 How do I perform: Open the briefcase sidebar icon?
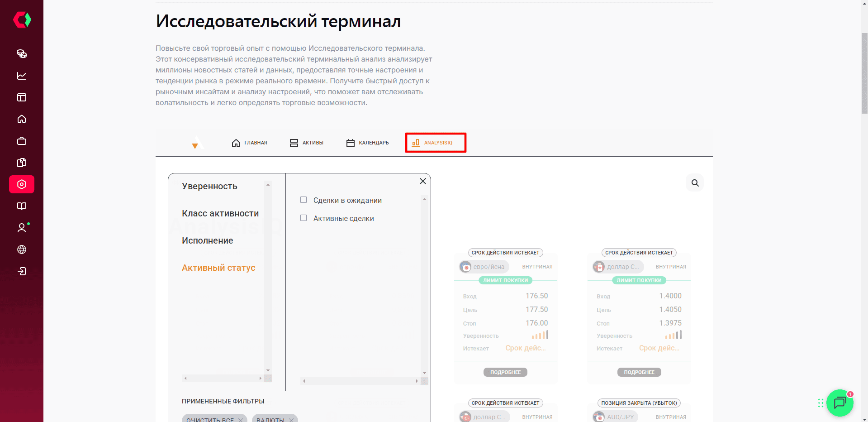coord(22,141)
